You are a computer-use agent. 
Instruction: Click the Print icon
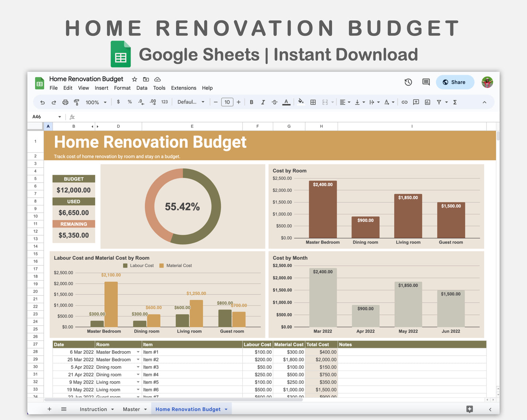pyautogui.click(x=65, y=102)
